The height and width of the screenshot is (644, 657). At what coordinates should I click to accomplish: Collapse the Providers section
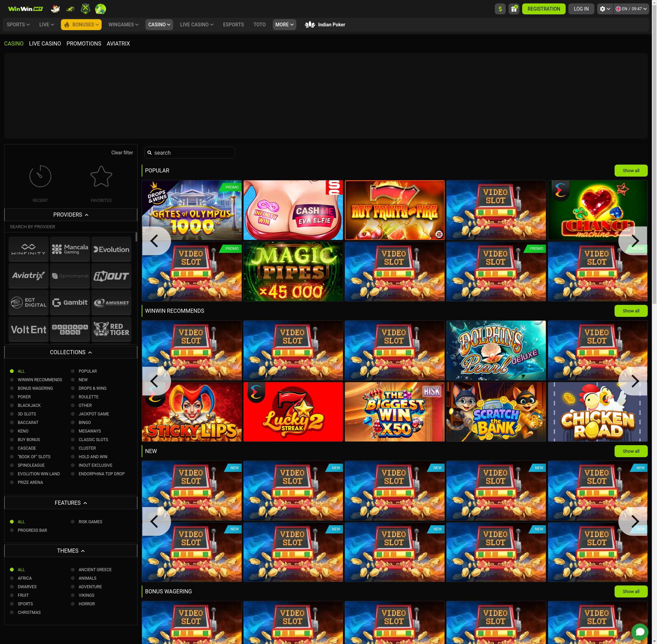coord(71,215)
